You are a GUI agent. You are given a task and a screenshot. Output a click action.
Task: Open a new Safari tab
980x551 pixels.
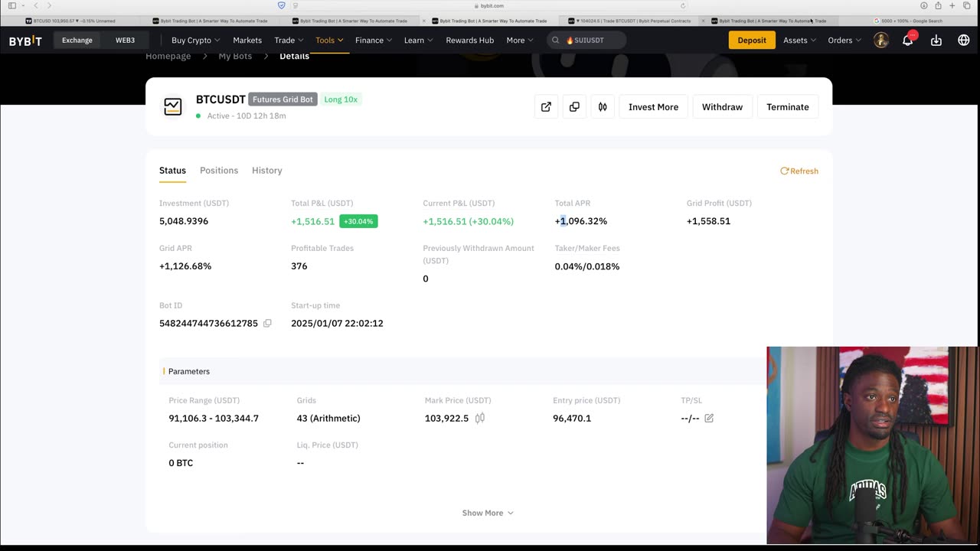(x=952, y=5)
